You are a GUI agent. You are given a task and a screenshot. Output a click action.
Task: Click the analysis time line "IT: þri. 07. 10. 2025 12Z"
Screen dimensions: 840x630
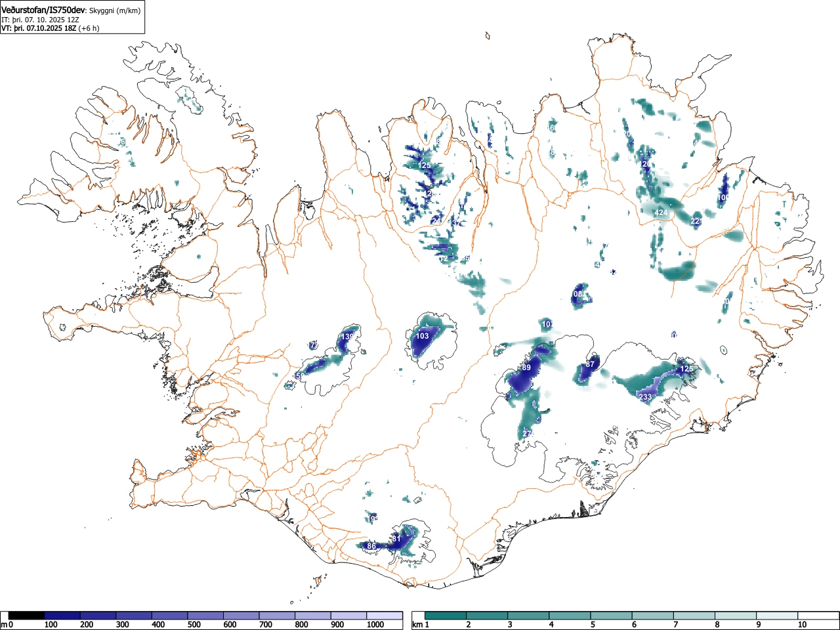(x=41, y=20)
